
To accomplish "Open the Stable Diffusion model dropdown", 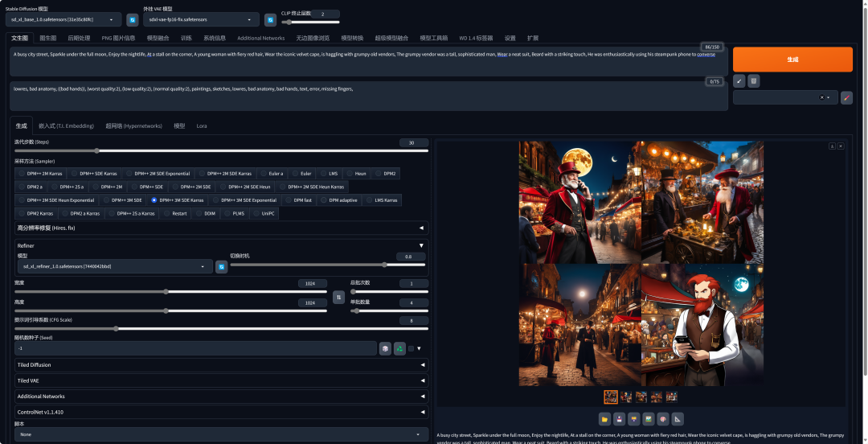I will click(64, 19).
